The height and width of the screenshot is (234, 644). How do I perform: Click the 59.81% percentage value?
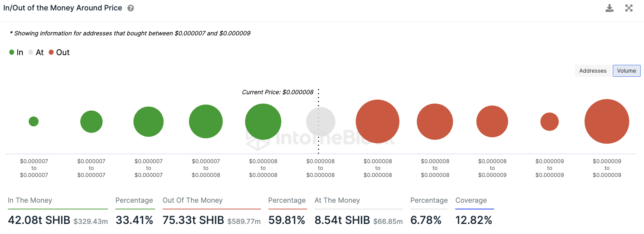coord(287,220)
